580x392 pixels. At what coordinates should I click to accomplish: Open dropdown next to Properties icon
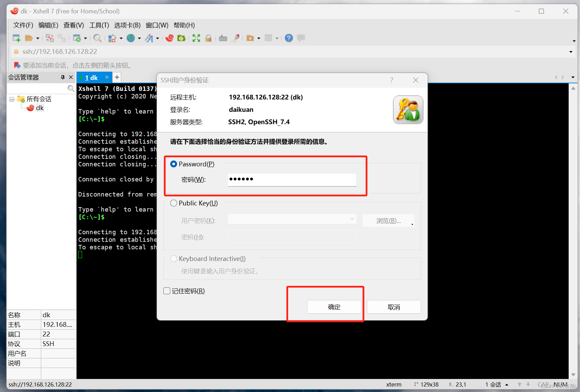coord(85,38)
